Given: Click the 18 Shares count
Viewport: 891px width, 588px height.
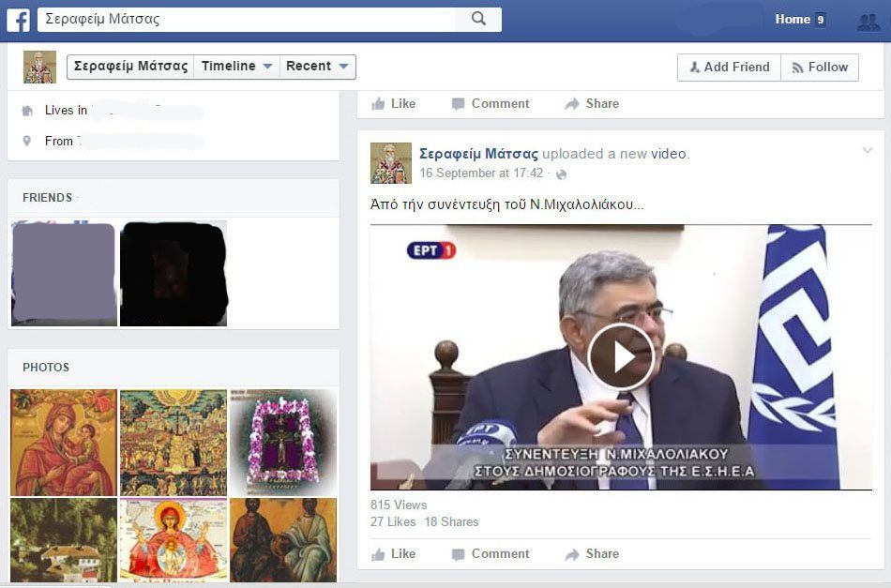Looking at the screenshot, I should pos(452,522).
